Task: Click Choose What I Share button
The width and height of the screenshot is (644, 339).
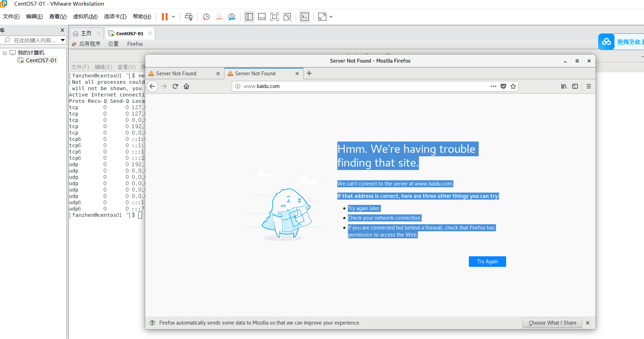Action: pyautogui.click(x=553, y=323)
